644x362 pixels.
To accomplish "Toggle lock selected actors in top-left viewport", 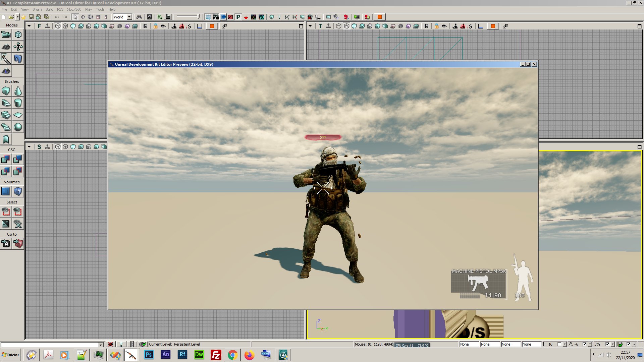I will (x=155, y=26).
